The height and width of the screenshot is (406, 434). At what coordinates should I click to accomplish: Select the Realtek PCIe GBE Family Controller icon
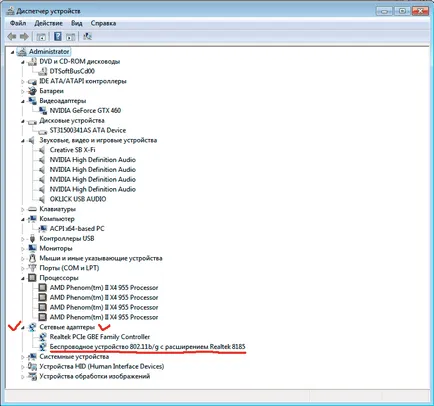43,337
